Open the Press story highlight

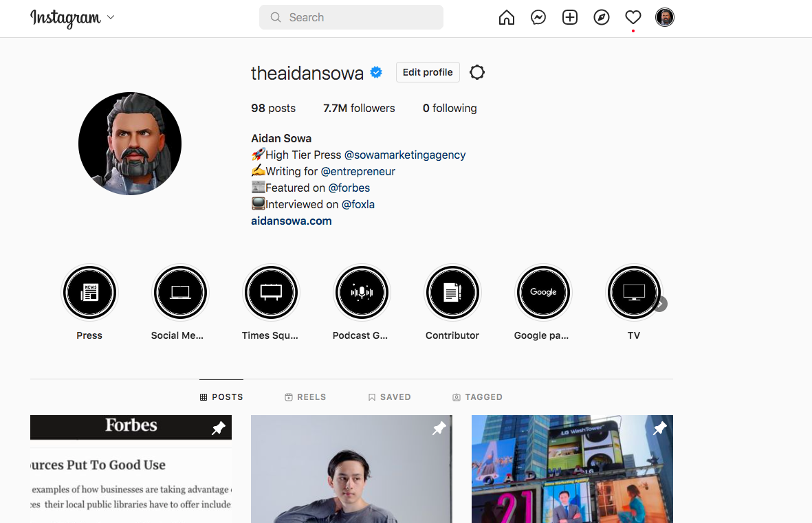click(x=89, y=293)
